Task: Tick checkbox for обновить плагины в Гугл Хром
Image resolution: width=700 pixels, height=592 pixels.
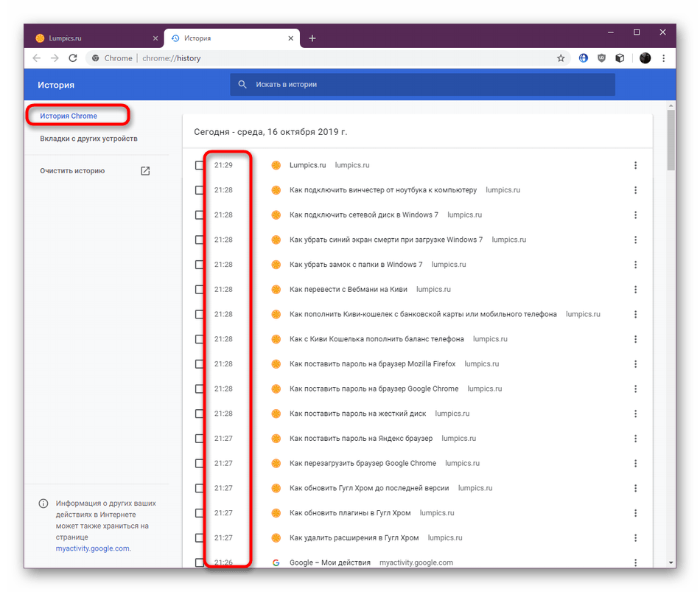Action: 199,513
